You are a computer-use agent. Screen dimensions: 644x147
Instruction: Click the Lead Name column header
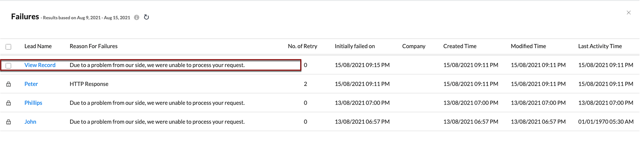[38, 46]
